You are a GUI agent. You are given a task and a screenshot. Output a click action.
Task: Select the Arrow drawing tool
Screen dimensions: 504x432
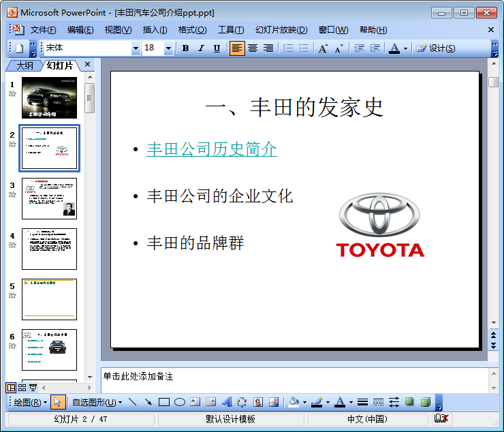(148, 402)
